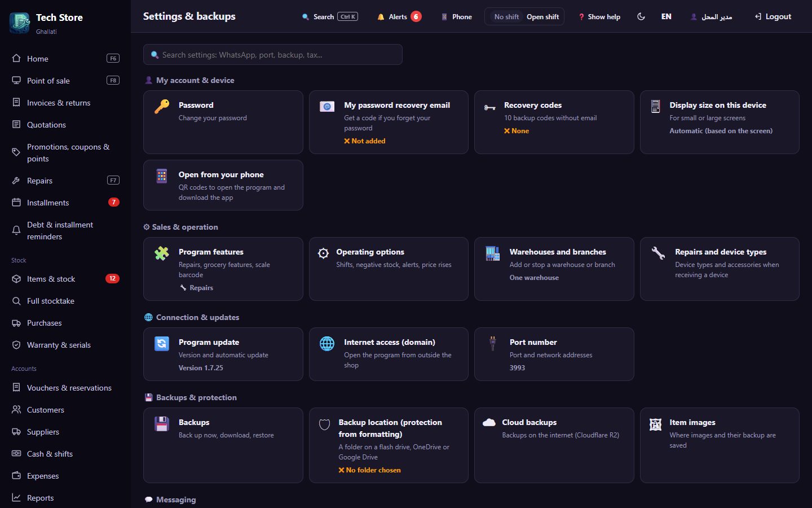Click the globe icon for Internet access
Image resolution: width=812 pixels, height=508 pixels.
(327, 344)
